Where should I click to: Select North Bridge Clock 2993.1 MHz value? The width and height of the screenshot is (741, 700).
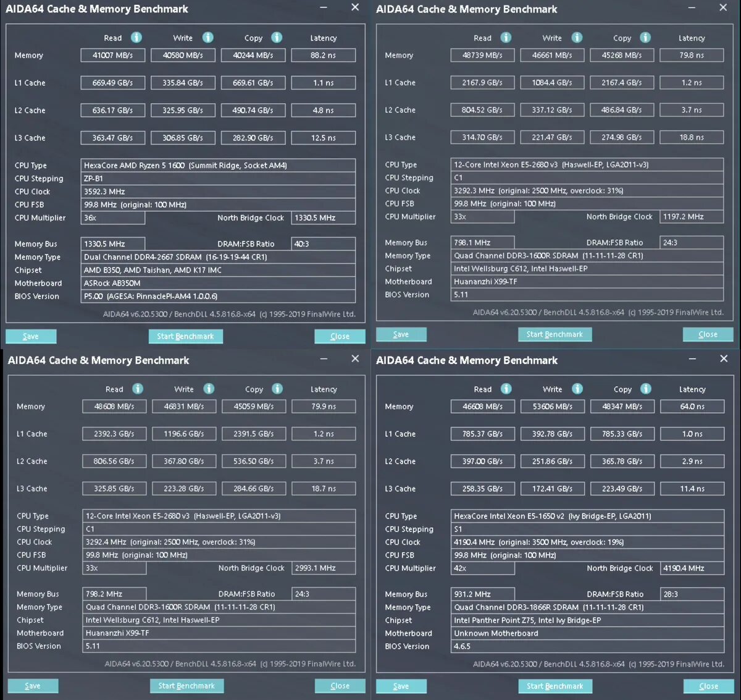click(x=324, y=568)
